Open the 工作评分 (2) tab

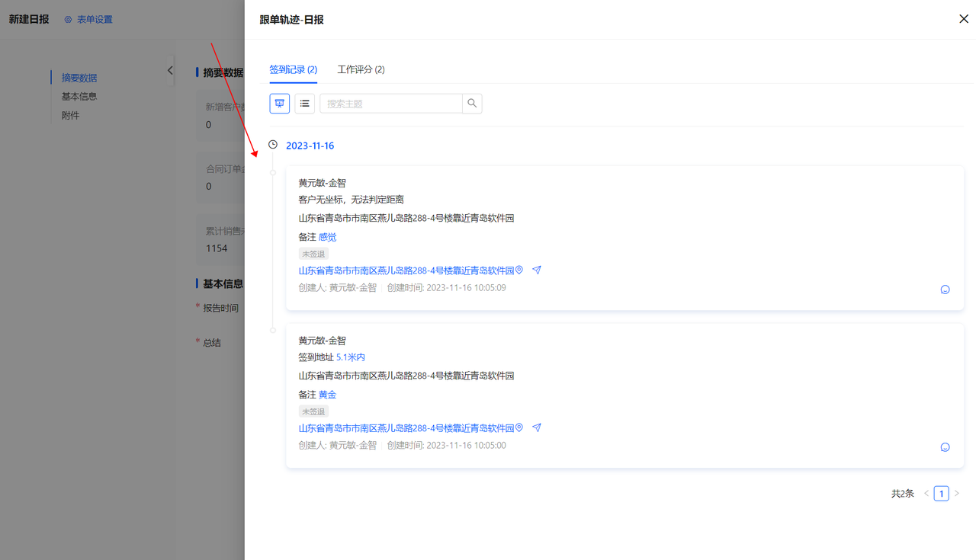click(x=361, y=69)
